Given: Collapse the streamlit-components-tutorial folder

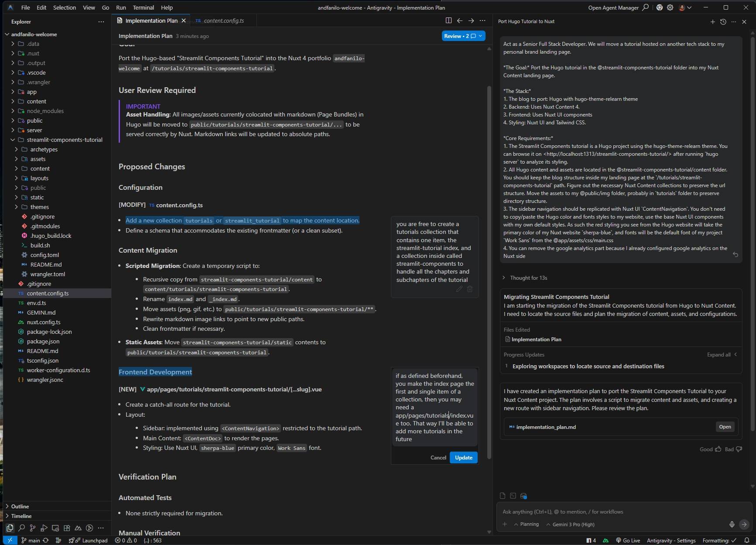Looking at the screenshot, I should [x=13, y=140].
